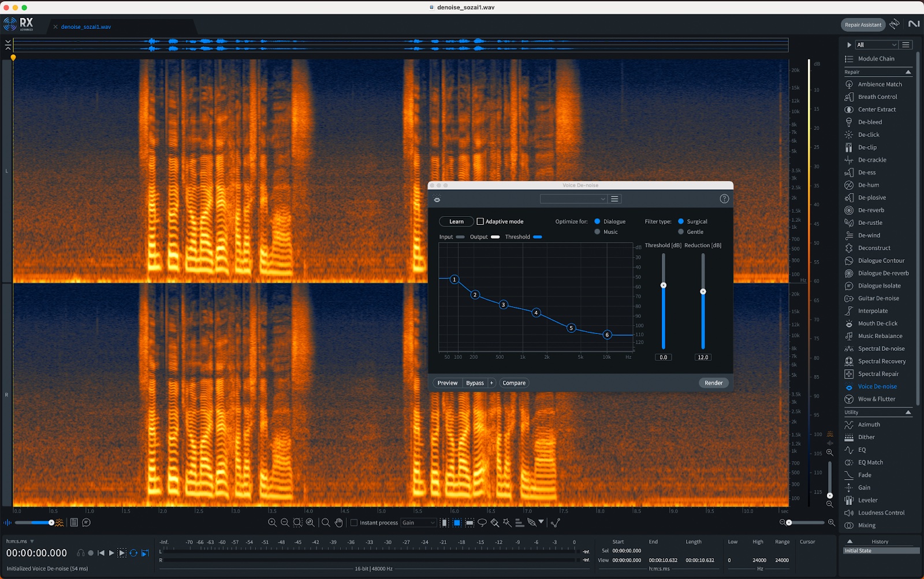The height and width of the screenshot is (579, 924).
Task: Click the zoom out magnifier icon
Action: (285, 523)
